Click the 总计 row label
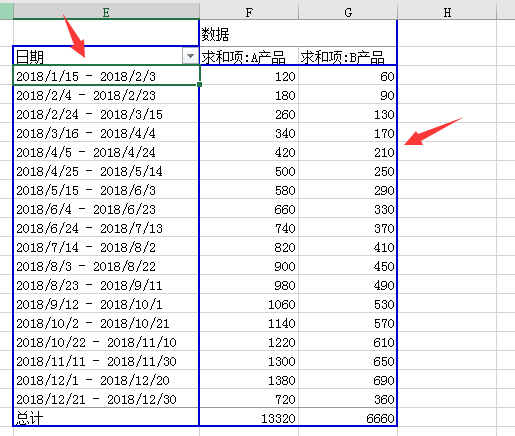The width and height of the screenshot is (515, 436). coord(106,417)
